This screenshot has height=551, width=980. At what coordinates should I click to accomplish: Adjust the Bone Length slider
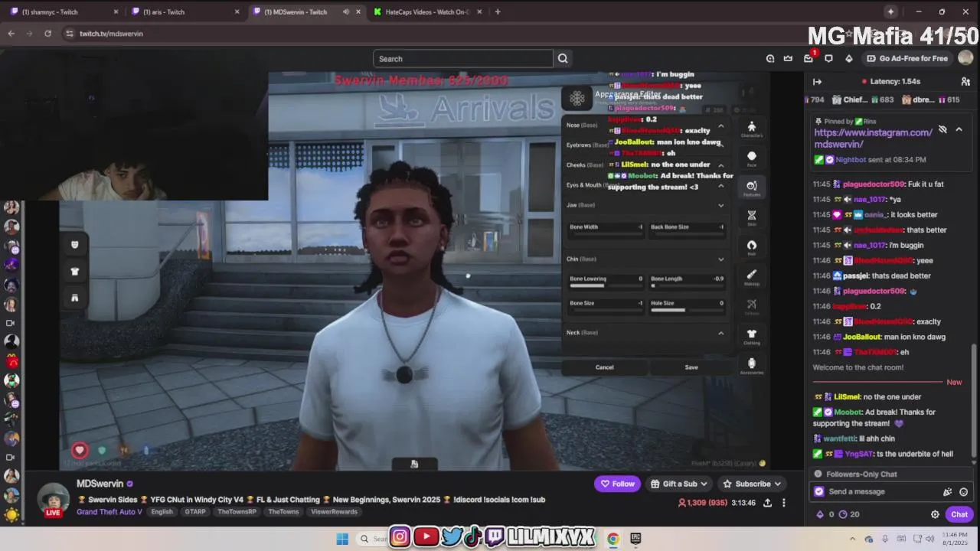point(687,285)
